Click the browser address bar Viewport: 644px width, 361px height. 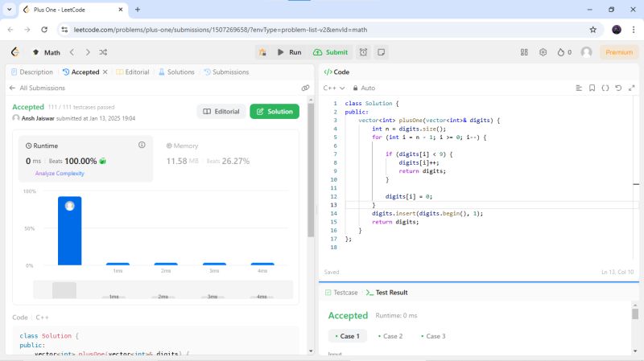point(328,30)
